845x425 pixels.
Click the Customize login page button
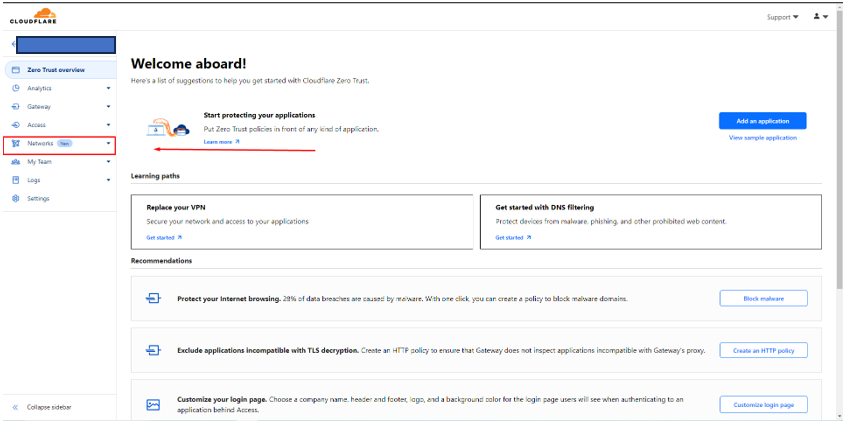(x=763, y=405)
